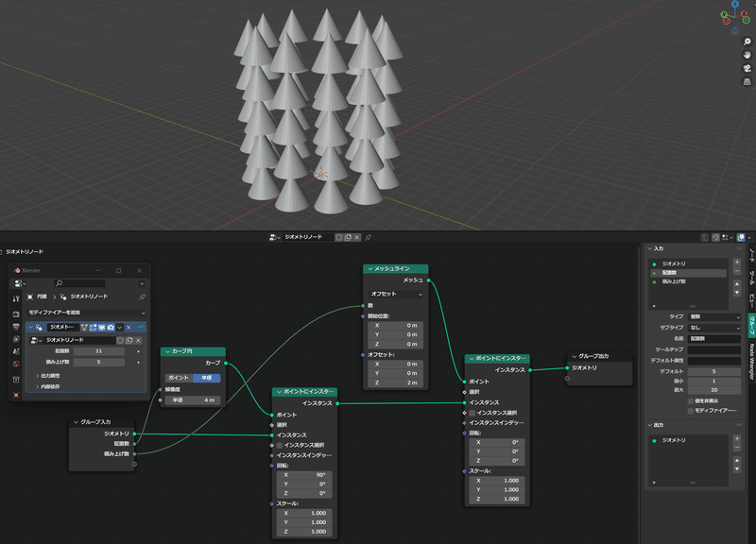Click the blue Z axis on the gizmo
The image size is (756, 544).
click(x=735, y=4)
